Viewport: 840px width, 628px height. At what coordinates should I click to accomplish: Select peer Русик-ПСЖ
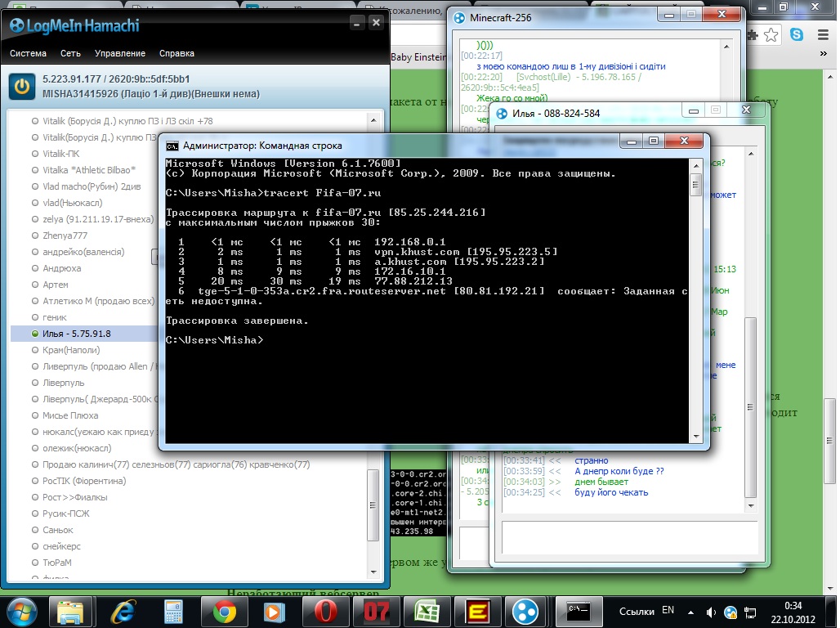pyautogui.click(x=66, y=514)
